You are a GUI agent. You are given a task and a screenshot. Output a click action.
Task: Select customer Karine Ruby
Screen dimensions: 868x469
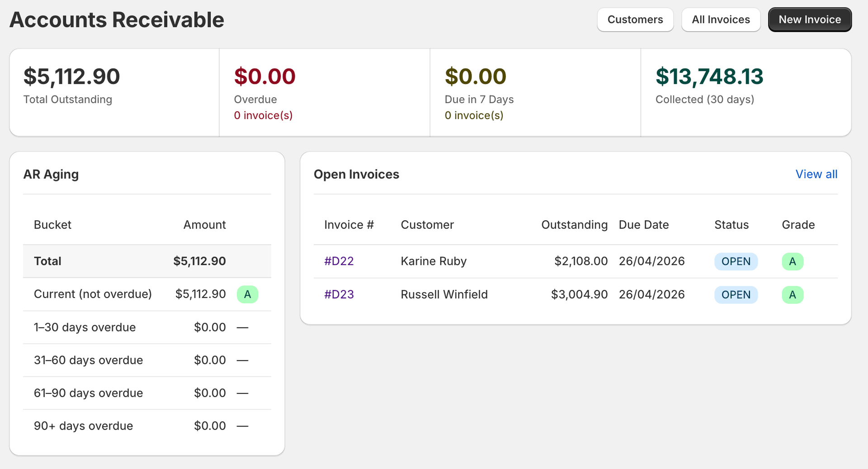(x=433, y=261)
